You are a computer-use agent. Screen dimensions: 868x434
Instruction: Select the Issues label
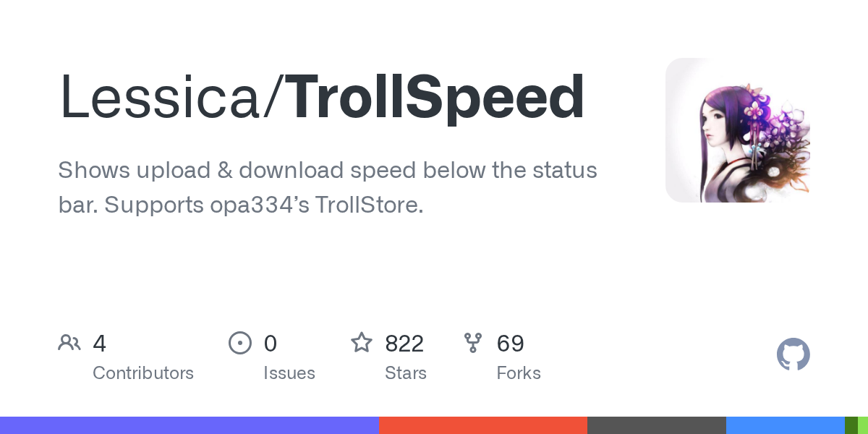(x=289, y=373)
